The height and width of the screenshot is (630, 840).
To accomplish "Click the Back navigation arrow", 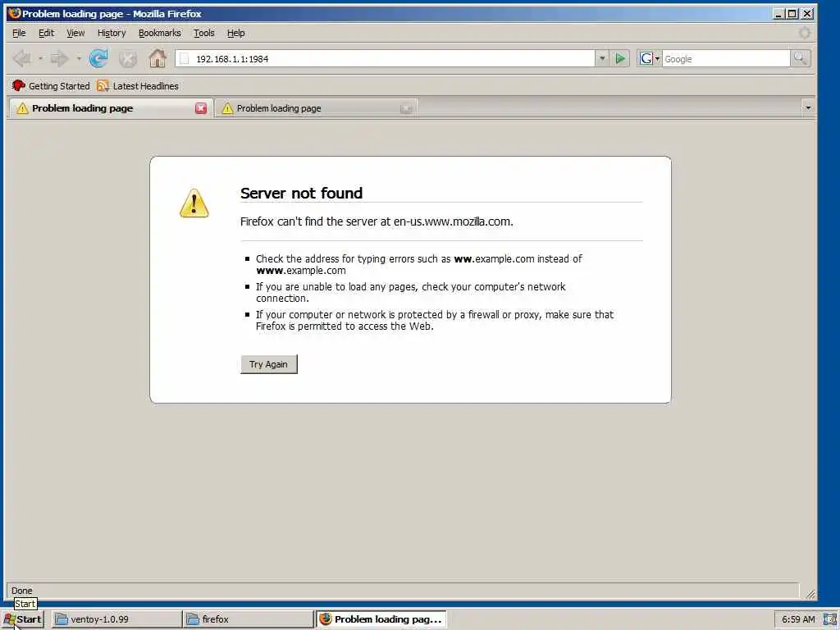I will (x=22, y=58).
